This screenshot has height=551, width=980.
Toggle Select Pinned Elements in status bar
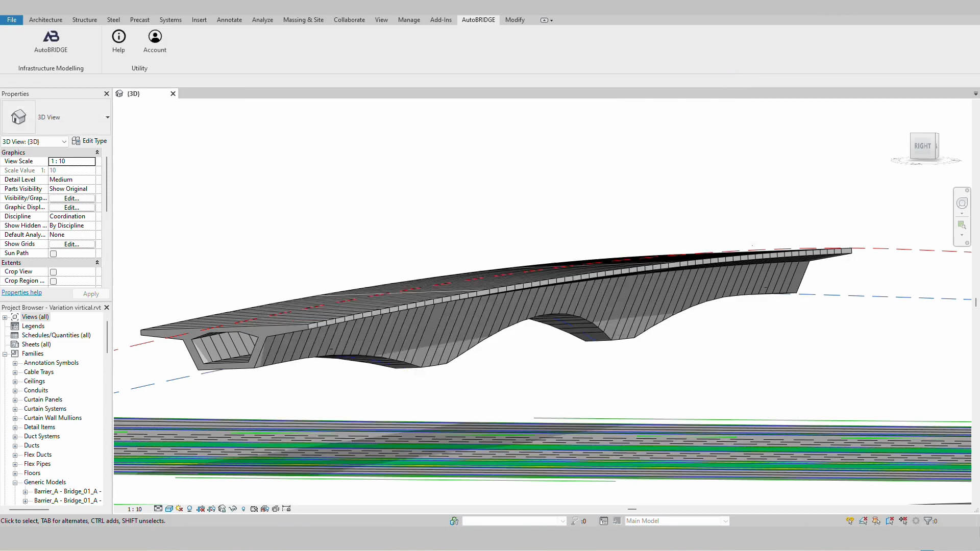876,521
